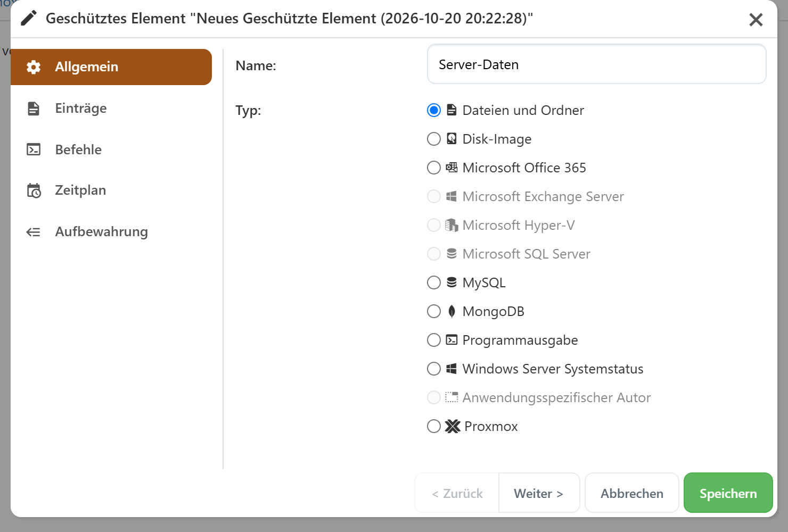This screenshot has width=788, height=532.
Task: Click the disabled Zurück button
Action: pyautogui.click(x=457, y=493)
